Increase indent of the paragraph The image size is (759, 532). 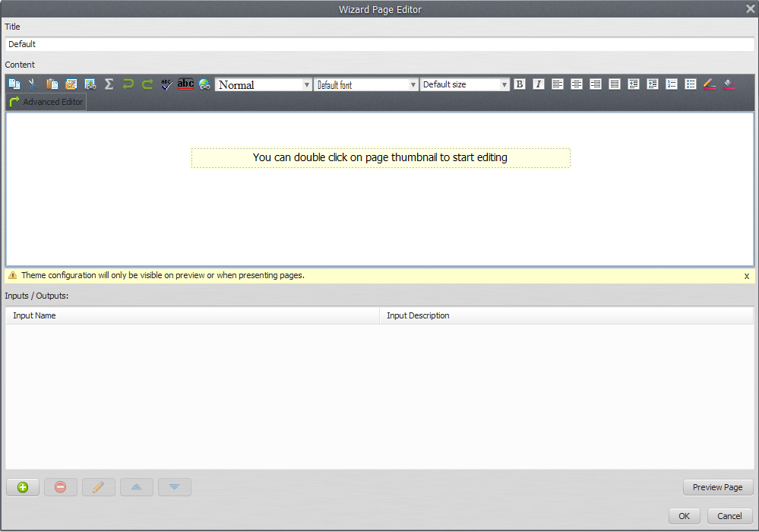[x=653, y=84]
